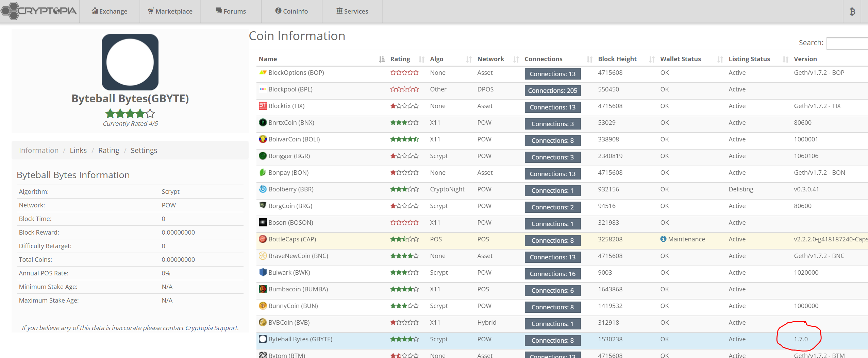Image resolution: width=868 pixels, height=358 pixels.
Task: Click the BnrtxCoin coin icon
Action: coord(263,122)
